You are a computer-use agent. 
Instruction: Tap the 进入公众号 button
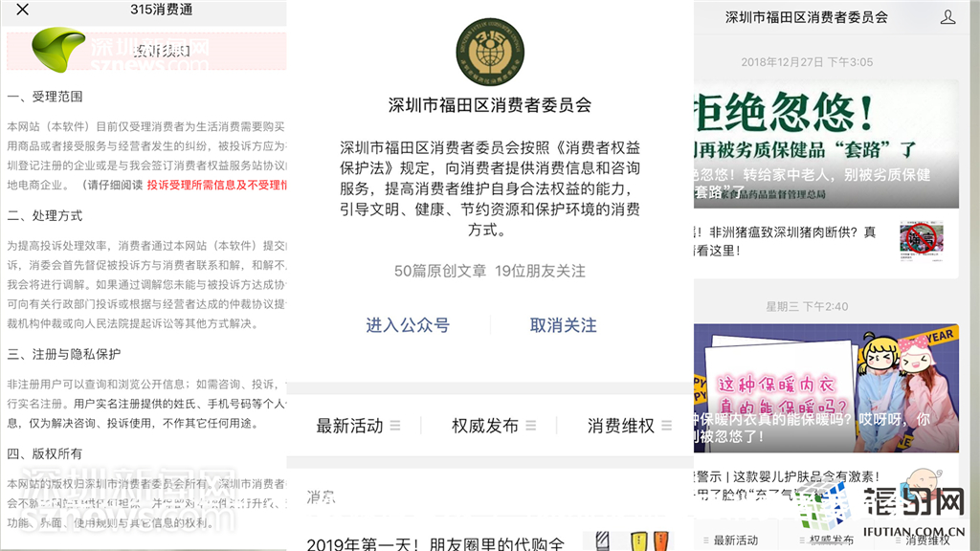point(407,325)
